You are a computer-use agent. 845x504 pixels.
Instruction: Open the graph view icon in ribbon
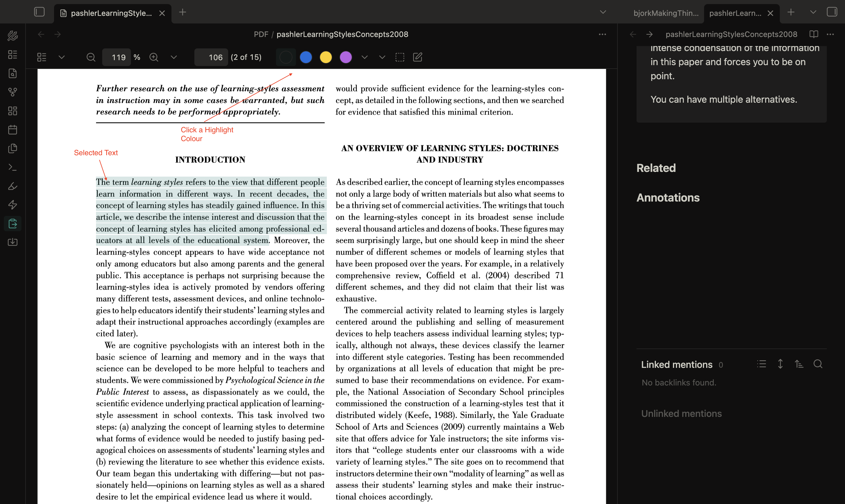coord(13,92)
